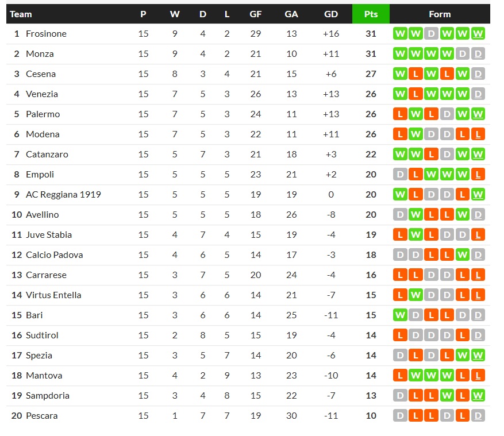Open the Frosinone team link
The width and height of the screenshot is (504, 436).
click(46, 34)
